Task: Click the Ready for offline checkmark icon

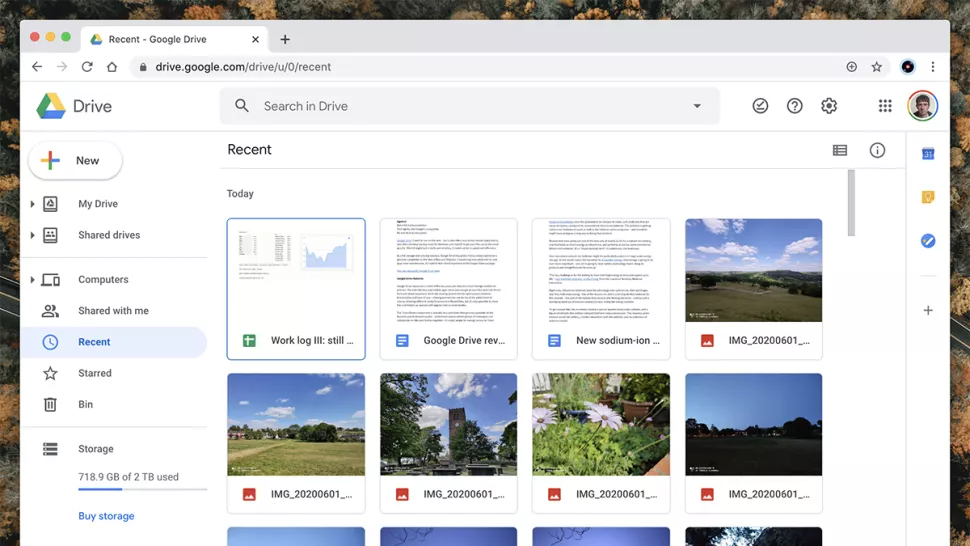Action: pyautogui.click(x=760, y=106)
